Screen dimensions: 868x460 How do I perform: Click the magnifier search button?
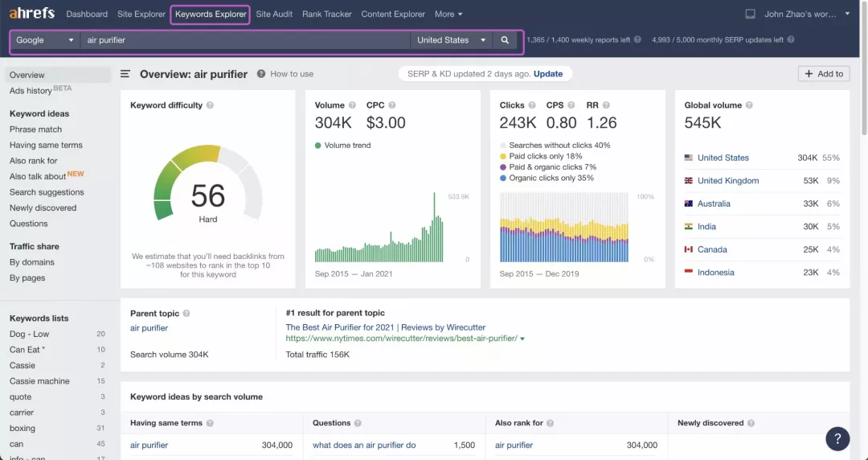point(504,40)
